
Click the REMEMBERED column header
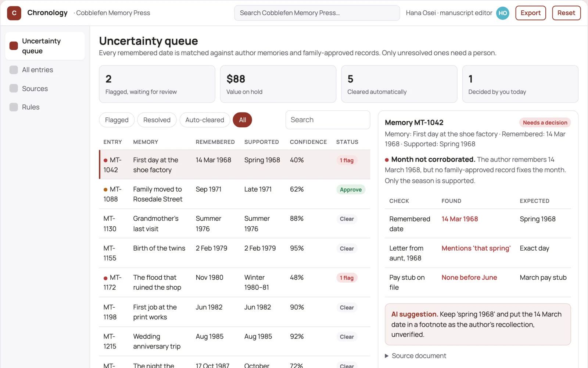click(215, 142)
